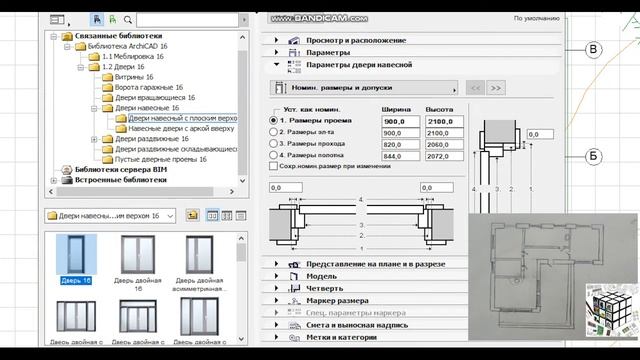Collapse the Параметры двери навесной panel
Screen dimensions: 640x360
pyautogui.click(x=276, y=64)
